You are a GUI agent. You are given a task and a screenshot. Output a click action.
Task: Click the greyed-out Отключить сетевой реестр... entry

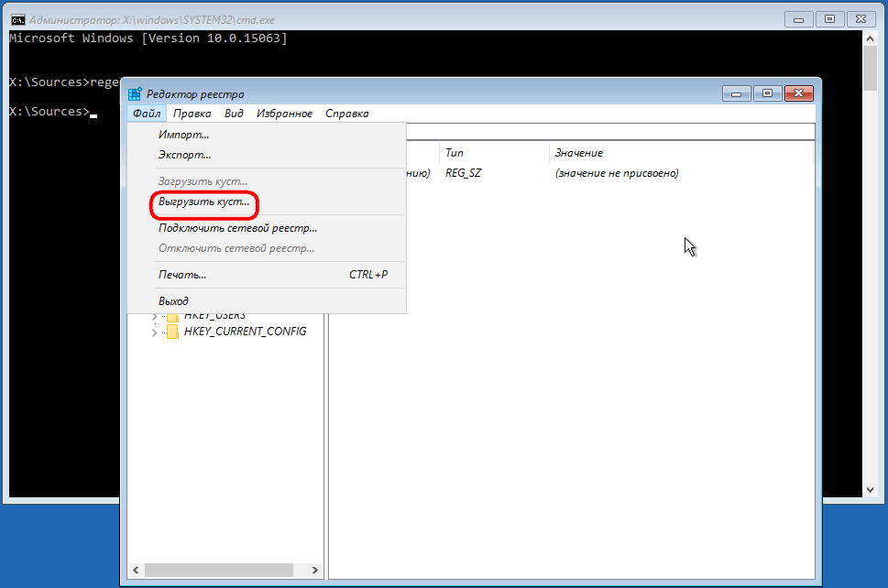tap(267, 248)
